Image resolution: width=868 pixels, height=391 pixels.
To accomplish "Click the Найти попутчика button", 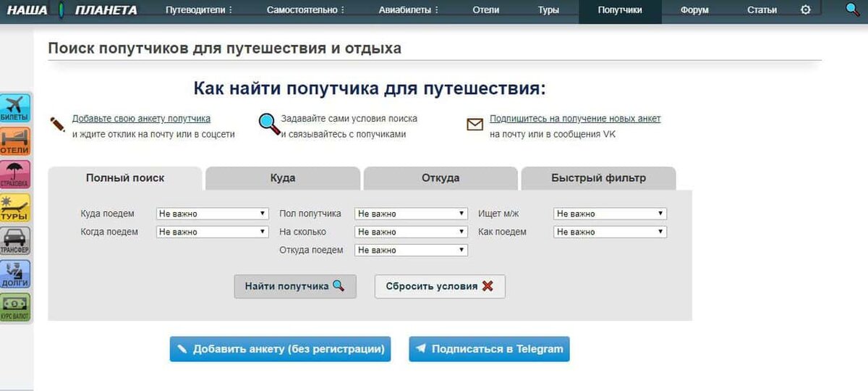I will [x=295, y=286].
